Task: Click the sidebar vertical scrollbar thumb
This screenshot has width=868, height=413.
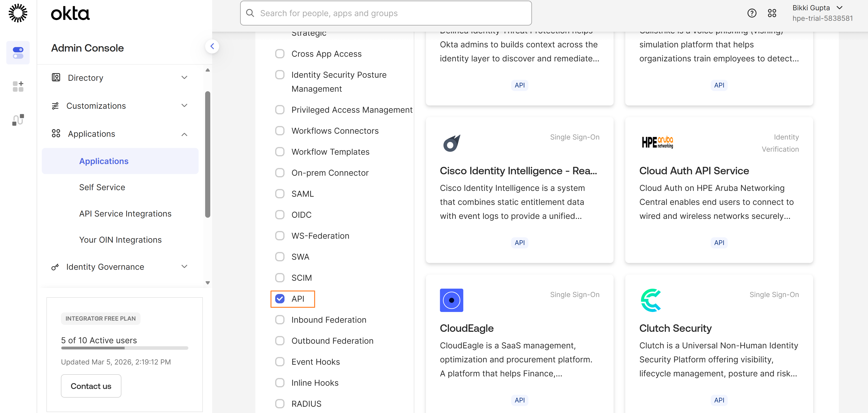Action: (207, 154)
